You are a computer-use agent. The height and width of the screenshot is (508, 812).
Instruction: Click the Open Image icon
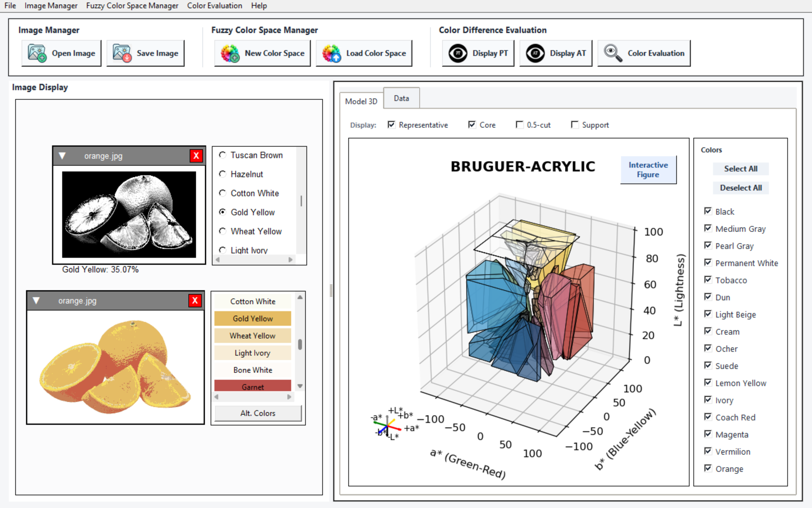coord(37,53)
